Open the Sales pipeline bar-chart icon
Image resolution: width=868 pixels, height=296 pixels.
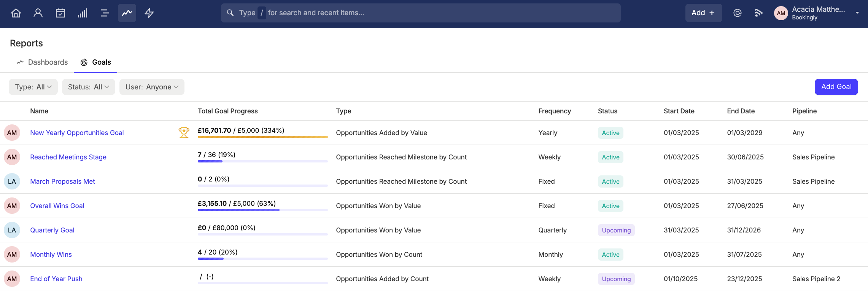tap(83, 13)
